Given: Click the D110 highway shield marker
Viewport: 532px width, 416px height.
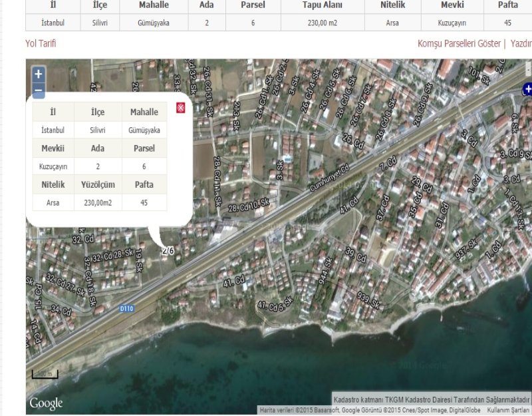Looking at the screenshot, I should tap(127, 309).
